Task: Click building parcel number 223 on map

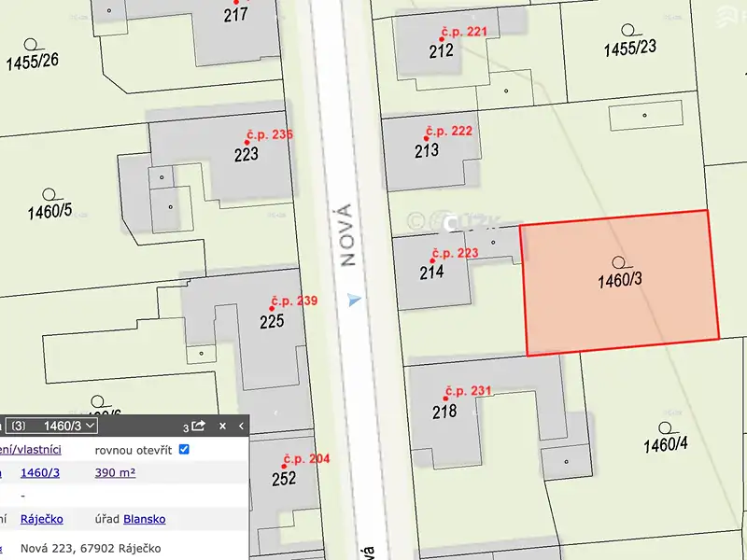Action: 247,154
